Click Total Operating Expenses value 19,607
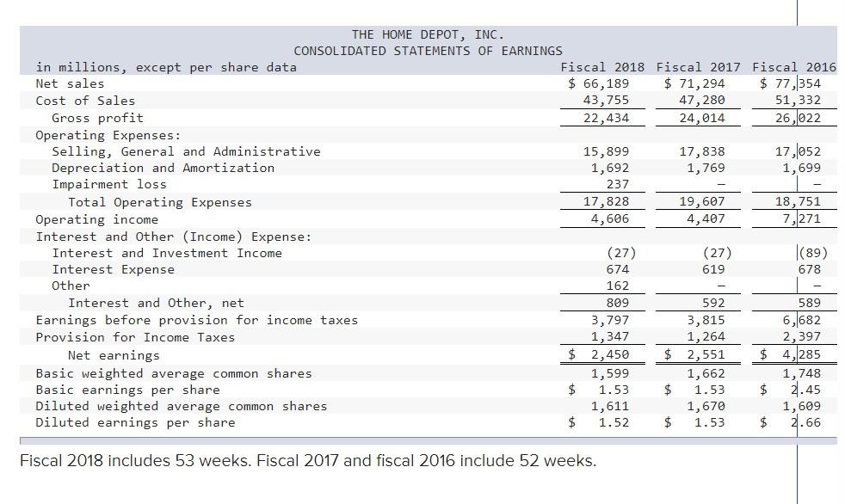 pyautogui.click(x=702, y=202)
